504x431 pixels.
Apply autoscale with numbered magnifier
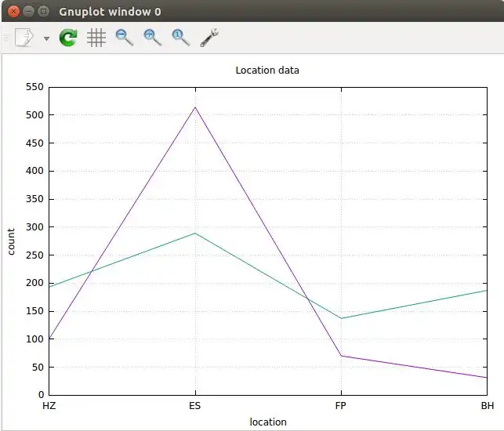click(181, 38)
